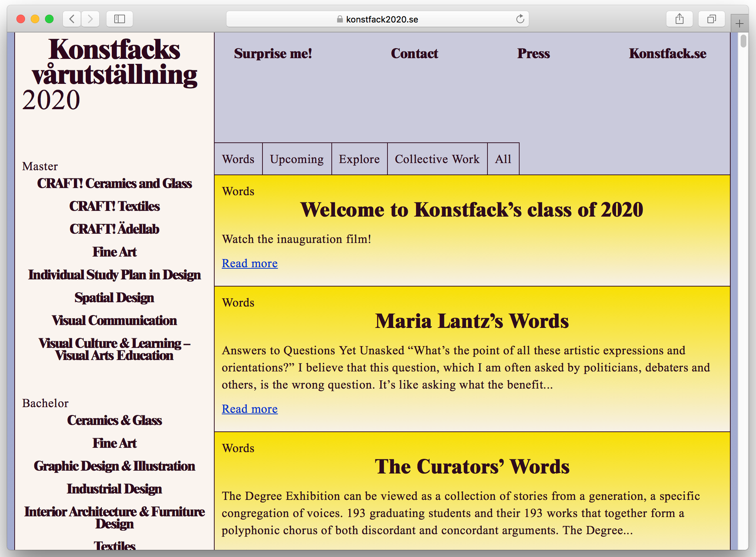The image size is (756, 557).
Task: Open The Curators' Words heading
Action: [x=472, y=466]
